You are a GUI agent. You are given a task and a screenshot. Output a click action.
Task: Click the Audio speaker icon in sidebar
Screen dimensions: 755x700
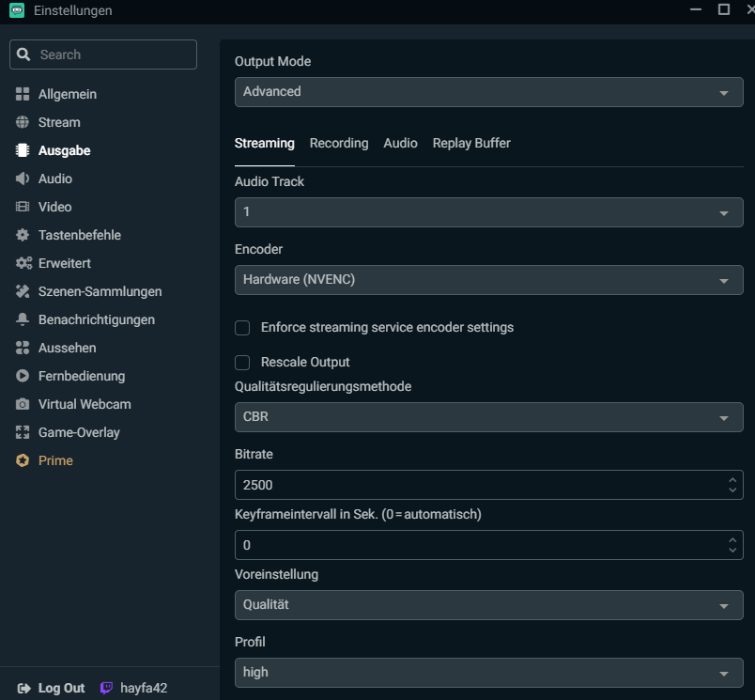pyautogui.click(x=23, y=179)
